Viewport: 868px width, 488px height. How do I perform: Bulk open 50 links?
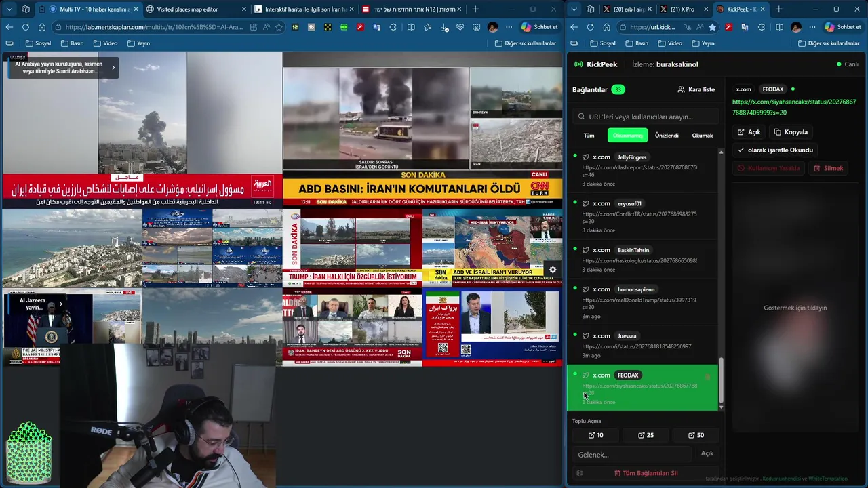(x=696, y=435)
